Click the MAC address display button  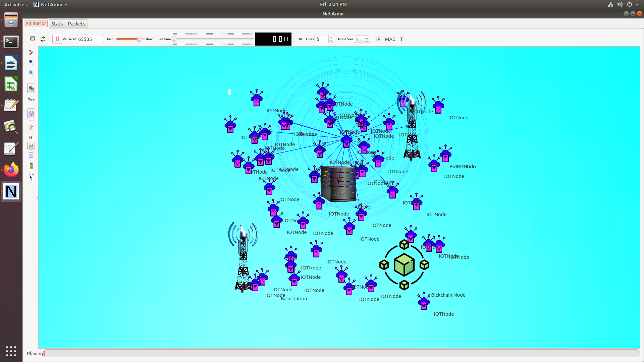pos(390,39)
